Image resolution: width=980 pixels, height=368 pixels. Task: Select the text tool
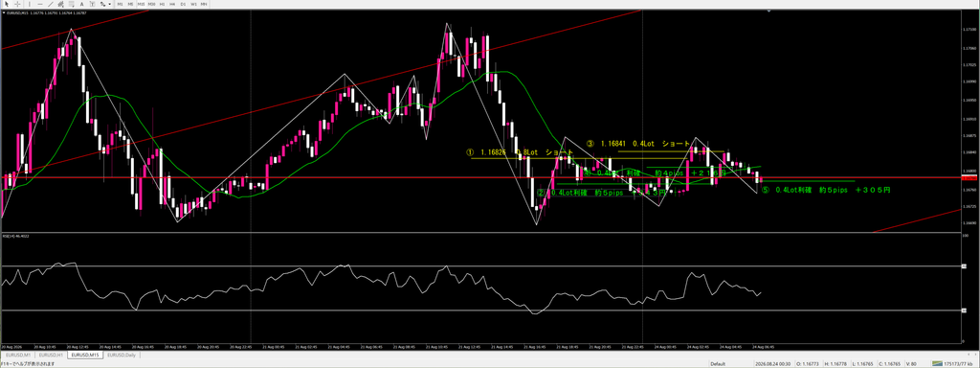click(x=82, y=4)
